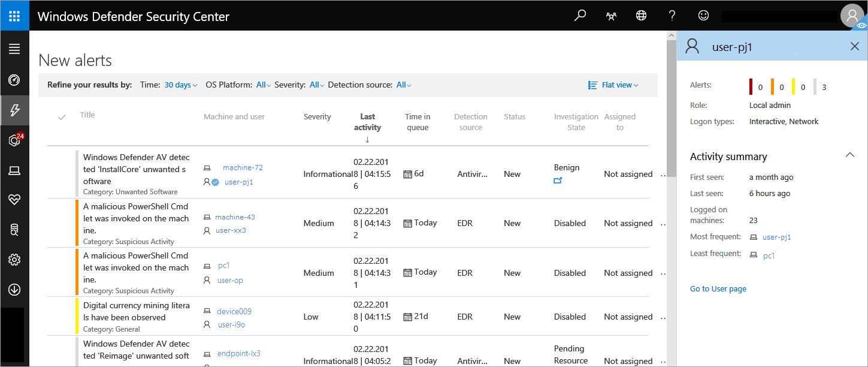Open the machine-72 link
The image size is (868, 367).
coord(243,168)
